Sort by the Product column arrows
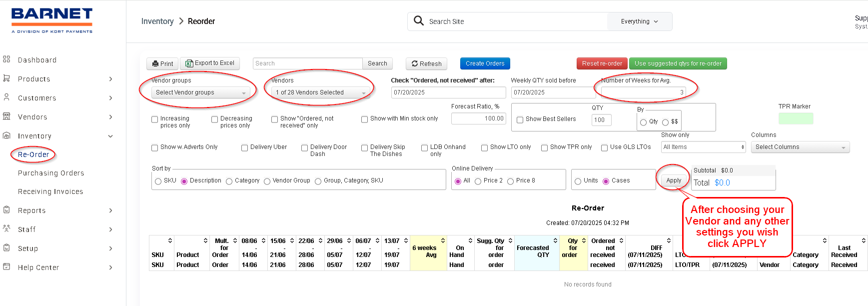Screen dimensions: 868x306 tap(205, 240)
